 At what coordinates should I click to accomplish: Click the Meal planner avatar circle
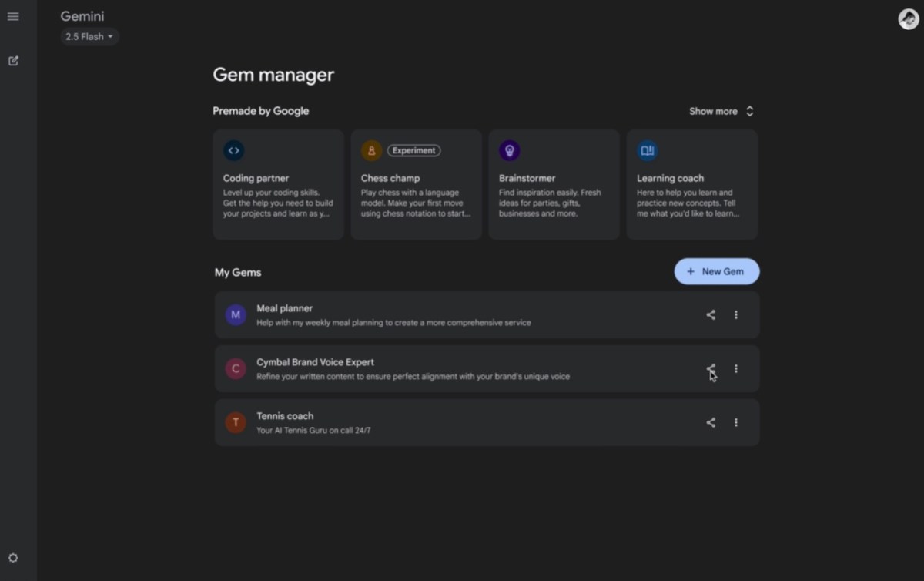click(235, 314)
